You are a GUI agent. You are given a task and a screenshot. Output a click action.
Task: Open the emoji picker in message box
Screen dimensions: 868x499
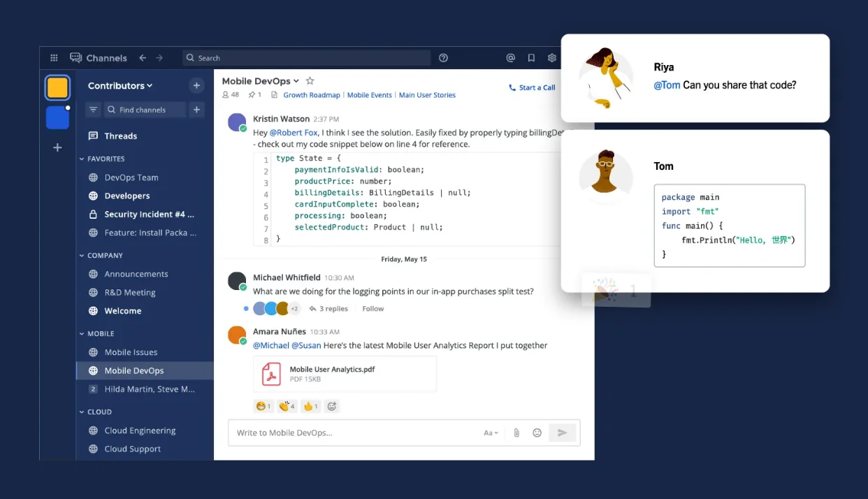pyautogui.click(x=537, y=433)
